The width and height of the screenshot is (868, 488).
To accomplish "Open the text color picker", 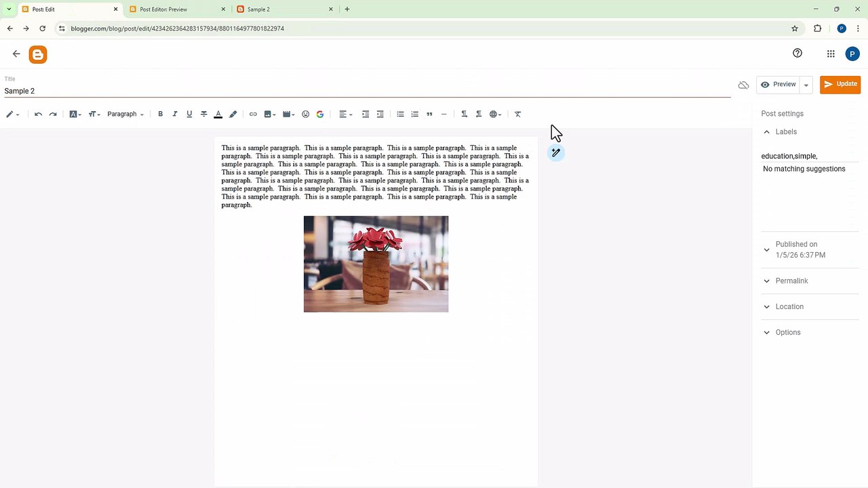I will point(218,114).
